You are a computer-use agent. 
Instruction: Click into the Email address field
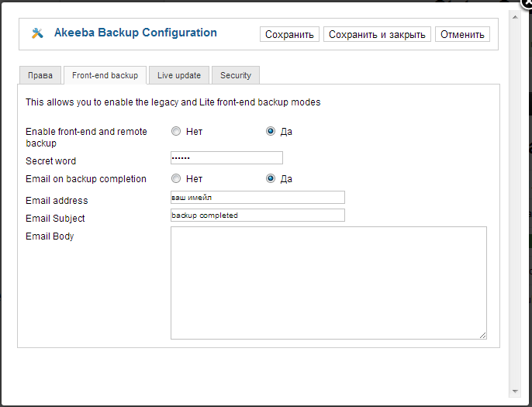257,198
